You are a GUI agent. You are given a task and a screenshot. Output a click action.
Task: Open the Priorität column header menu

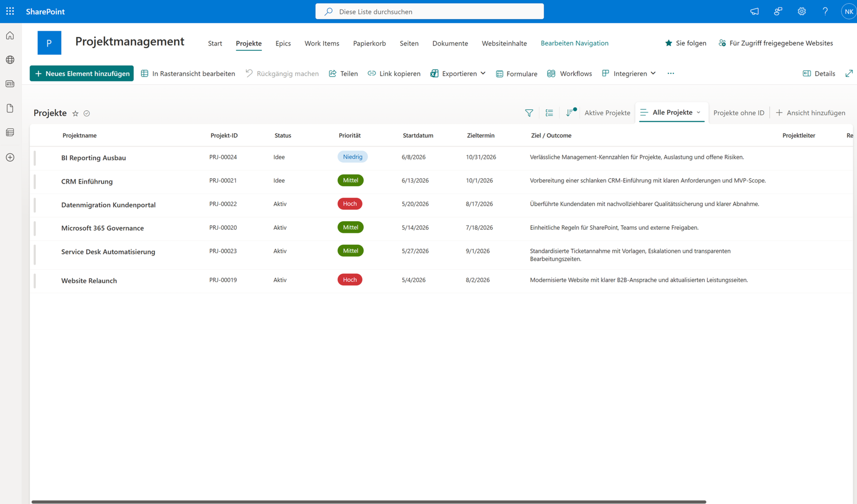point(350,136)
